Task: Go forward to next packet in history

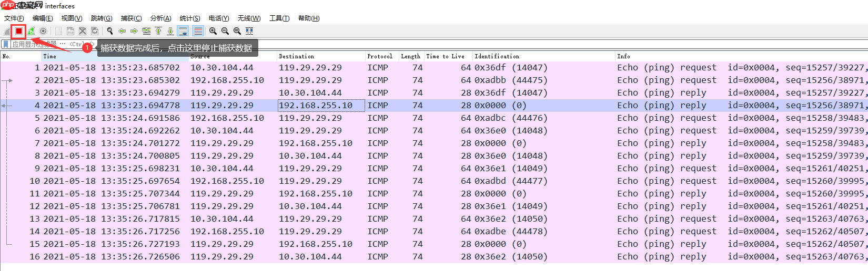Action: (134, 31)
